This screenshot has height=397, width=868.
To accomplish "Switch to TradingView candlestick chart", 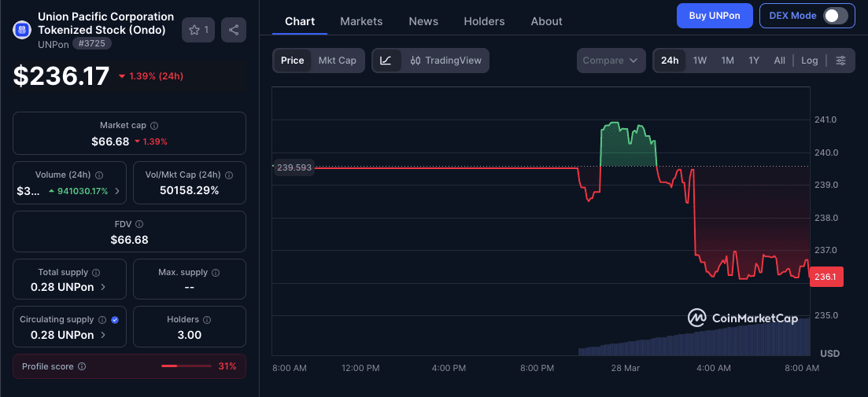I will click(x=445, y=61).
